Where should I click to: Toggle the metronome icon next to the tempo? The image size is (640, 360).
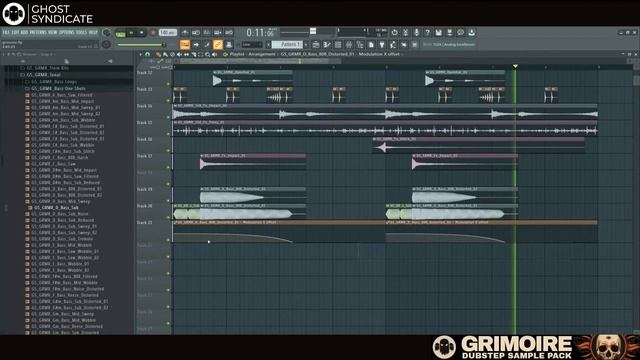(185, 33)
